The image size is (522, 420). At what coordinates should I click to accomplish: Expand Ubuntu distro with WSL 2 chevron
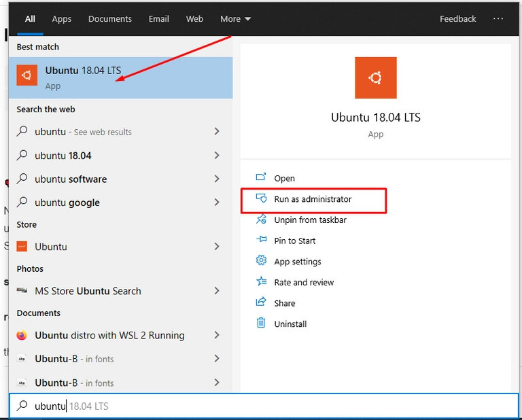[217, 335]
